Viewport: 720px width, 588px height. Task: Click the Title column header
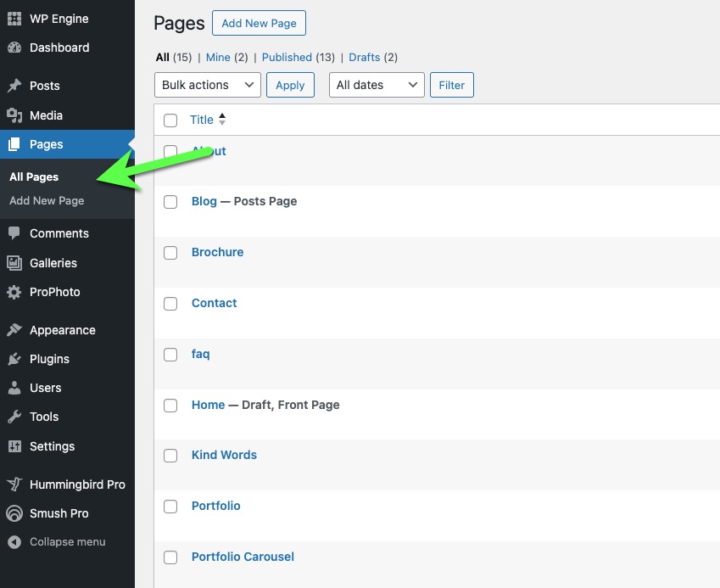coord(202,120)
